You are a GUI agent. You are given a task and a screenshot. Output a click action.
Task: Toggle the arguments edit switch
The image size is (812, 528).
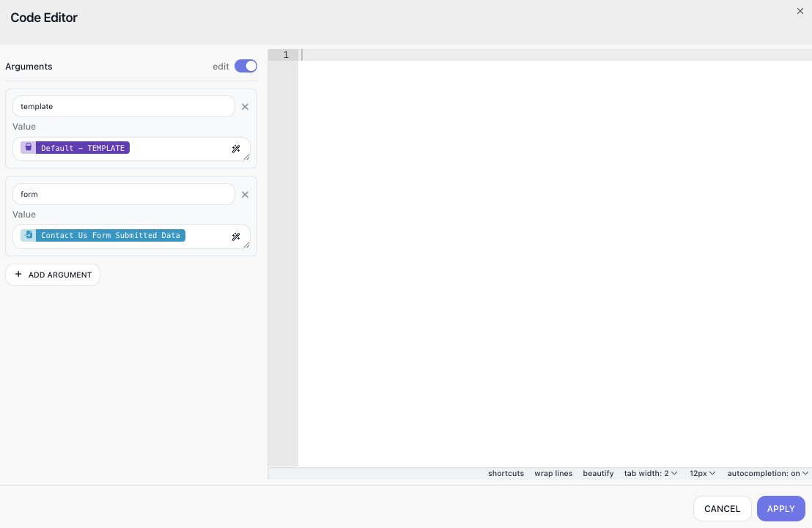click(246, 66)
